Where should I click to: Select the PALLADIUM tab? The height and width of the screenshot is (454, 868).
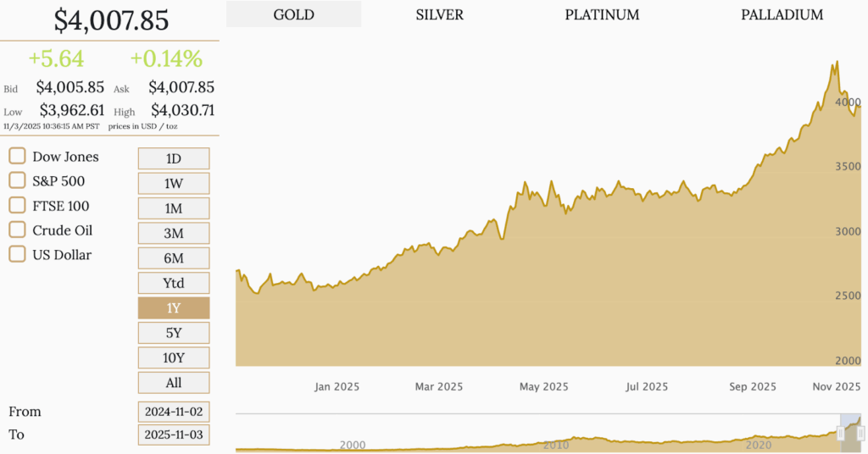point(782,14)
